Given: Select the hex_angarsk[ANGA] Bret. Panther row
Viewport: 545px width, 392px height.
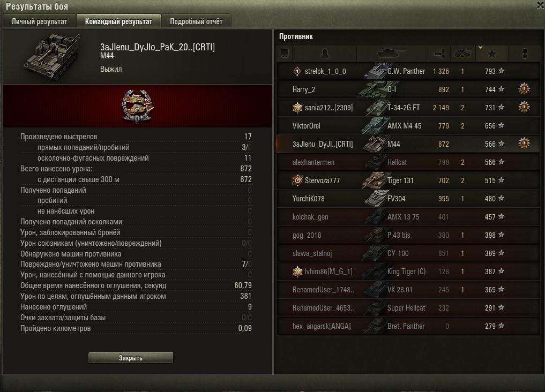Looking at the screenshot, I should (408, 326).
